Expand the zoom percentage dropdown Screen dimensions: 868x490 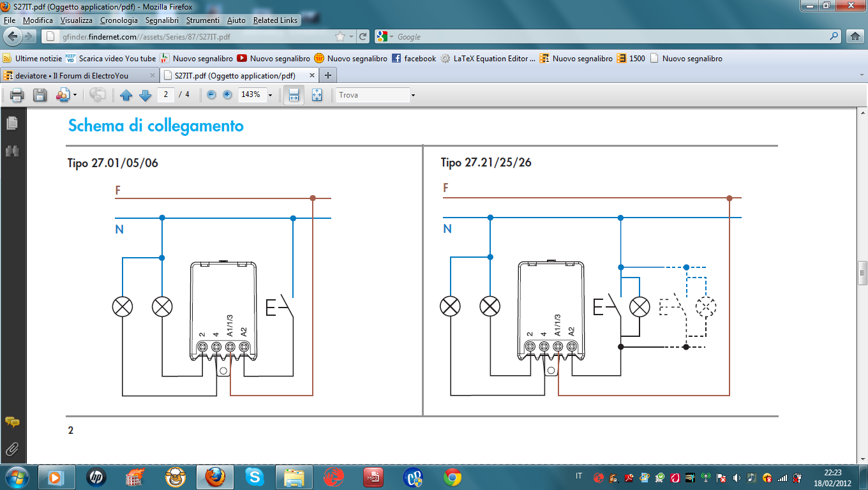point(270,95)
